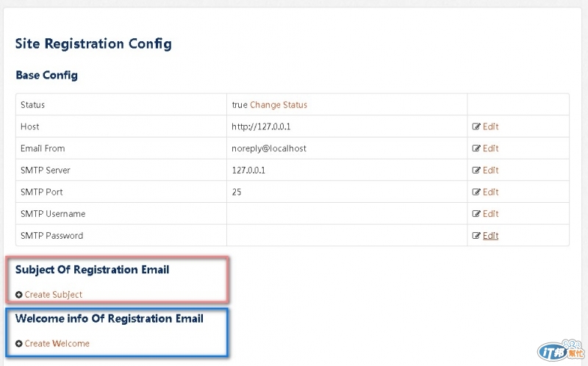This screenshot has width=588, height=366.
Task: Open the underlined Edit link for SMTP Password
Action: pyautogui.click(x=490, y=236)
